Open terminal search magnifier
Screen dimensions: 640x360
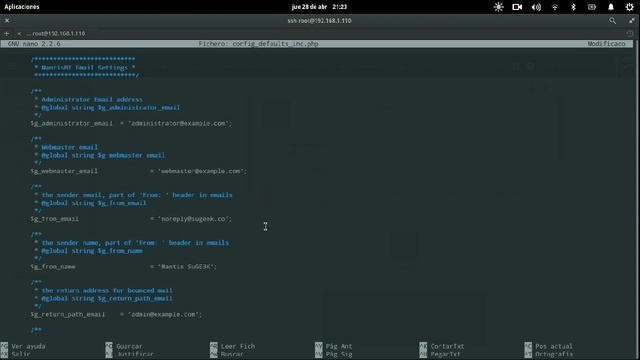click(x=612, y=20)
